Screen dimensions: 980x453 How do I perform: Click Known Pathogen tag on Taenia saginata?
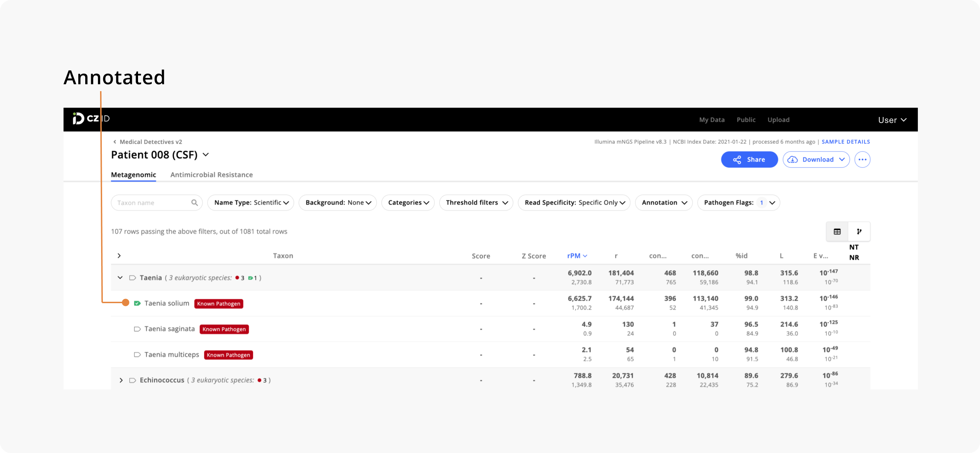pyautogui.click(x=224, y=329)
